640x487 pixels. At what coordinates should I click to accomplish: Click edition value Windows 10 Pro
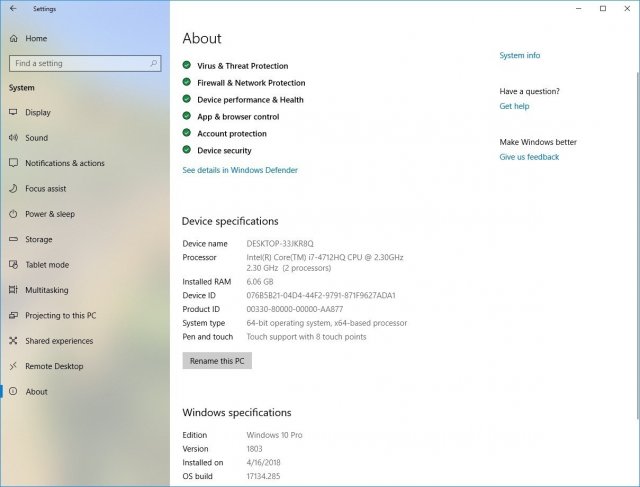[274, 435]
